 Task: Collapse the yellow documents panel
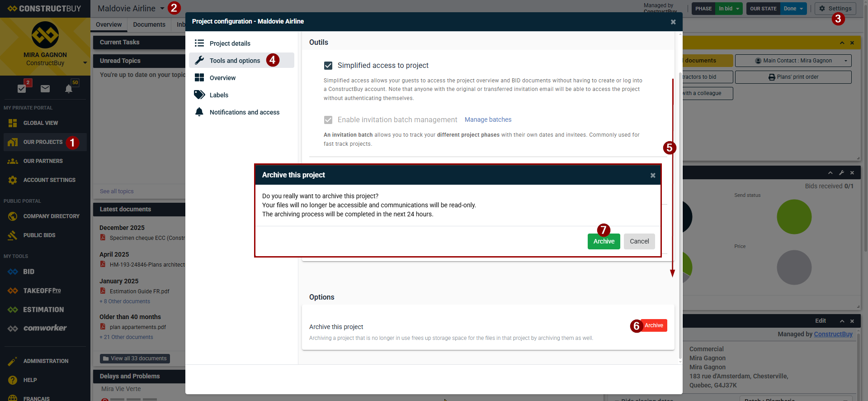pyautogui.click(x=842, y=43)
